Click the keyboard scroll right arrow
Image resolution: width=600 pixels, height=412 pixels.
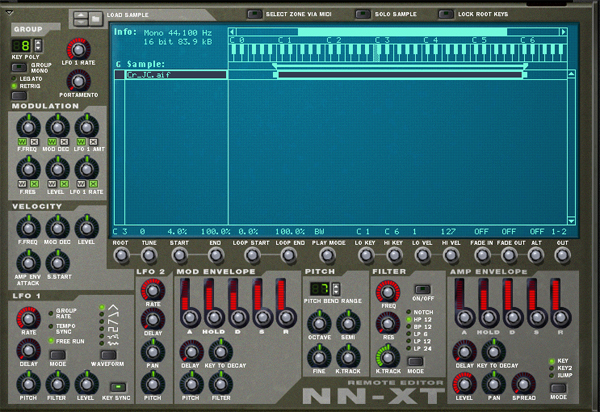(563, 32)
